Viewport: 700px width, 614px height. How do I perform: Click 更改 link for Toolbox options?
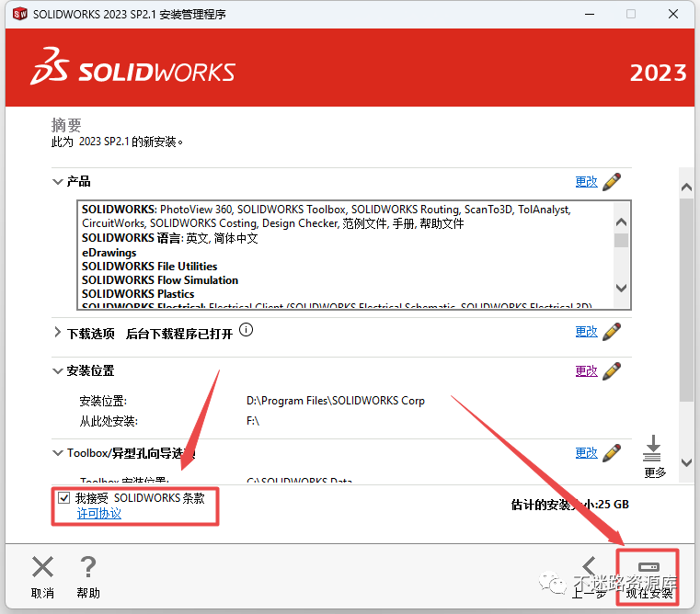click(x=586, y=453)
